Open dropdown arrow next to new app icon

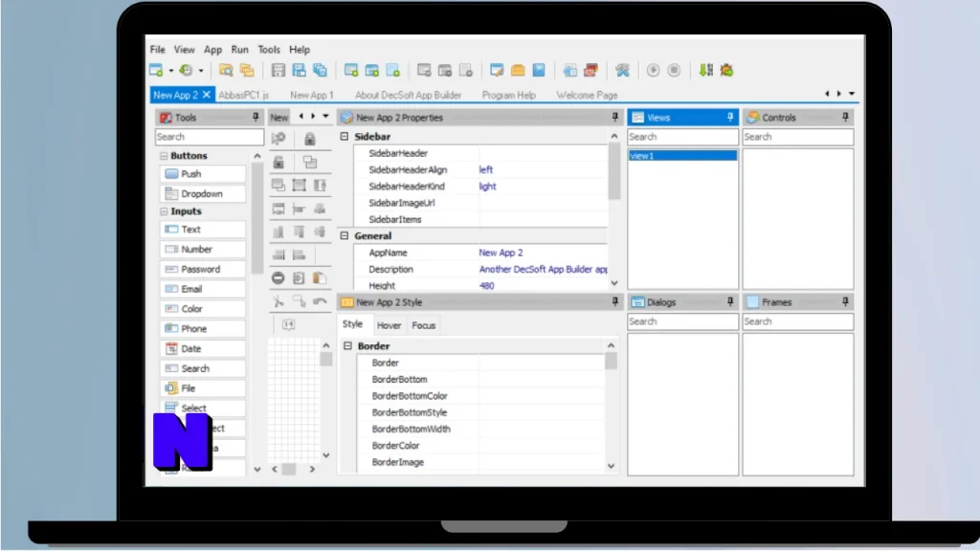[x=170, y=71]
